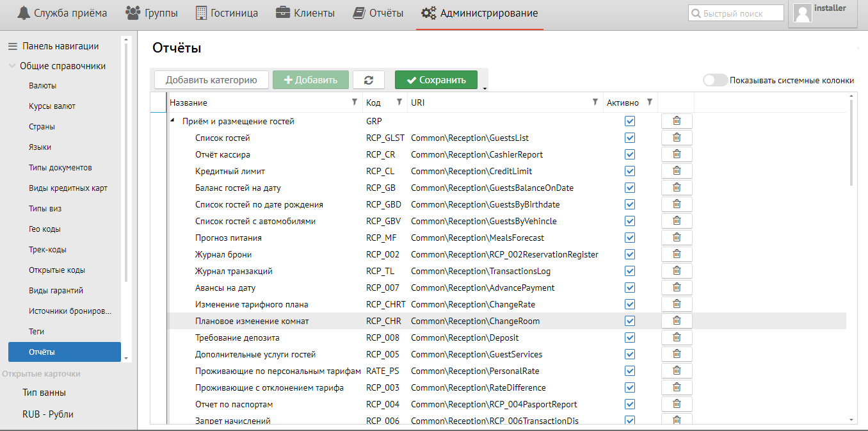Click filter icon in 'Код' column header
Viewport: 868px width, 431px height.
point(399,102)
